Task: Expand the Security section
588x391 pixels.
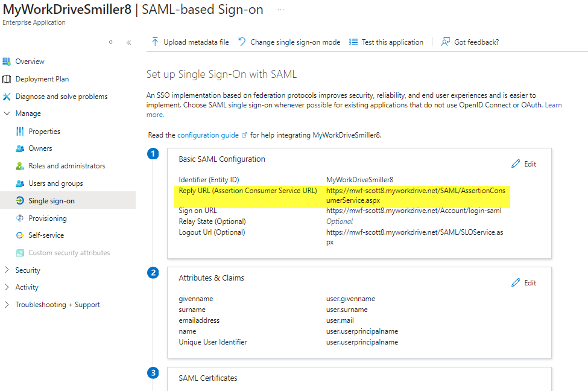Action: point(7,270)
